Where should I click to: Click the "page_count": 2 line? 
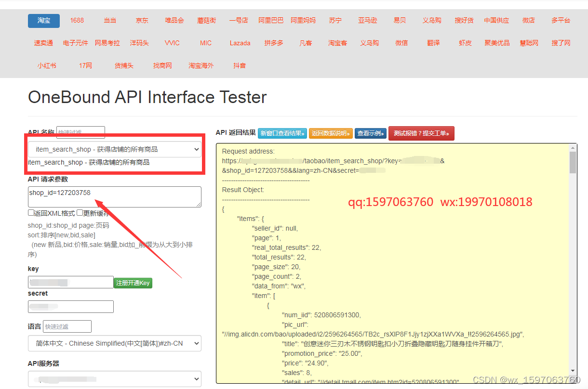pyautogui.click(x=277, y=276)
